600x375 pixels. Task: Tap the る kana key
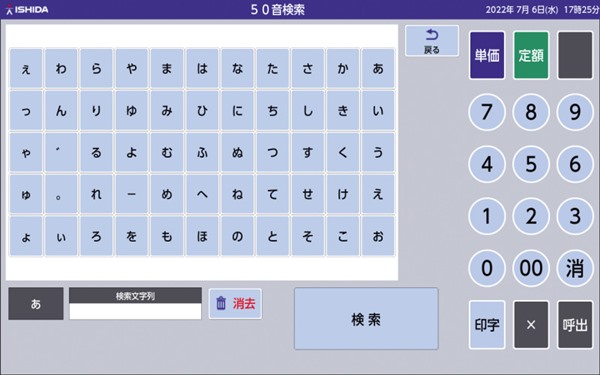[96, 152]
